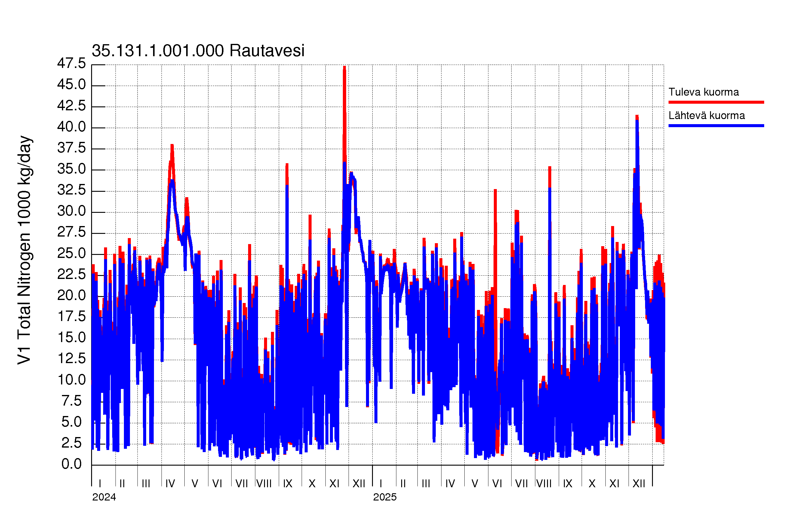Screen dimensions: 812x511
Task: Click the 35.0 y-axis tick label
Action: (72, 169)
